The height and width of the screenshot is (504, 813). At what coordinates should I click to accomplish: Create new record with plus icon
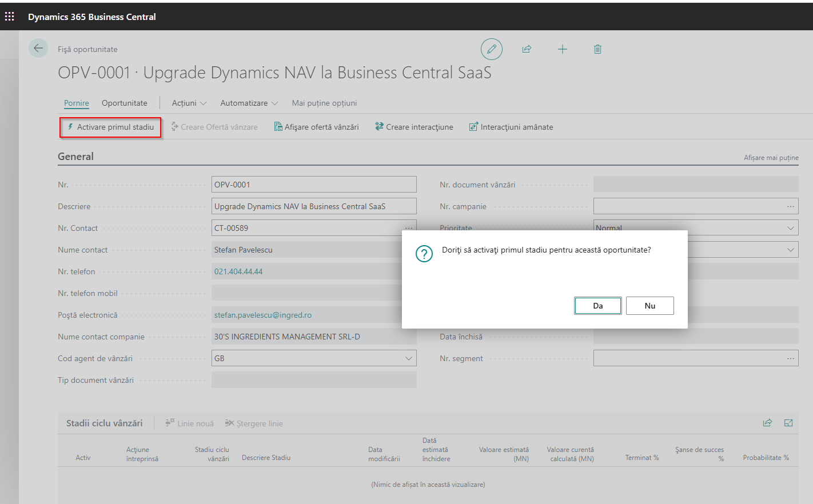click(x=563, y=49)
